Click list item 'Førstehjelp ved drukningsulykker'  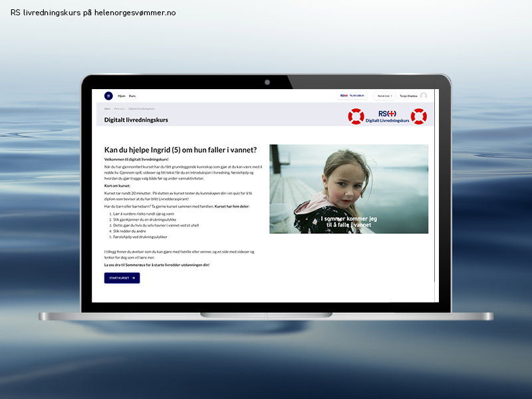[x=140, y=237]
